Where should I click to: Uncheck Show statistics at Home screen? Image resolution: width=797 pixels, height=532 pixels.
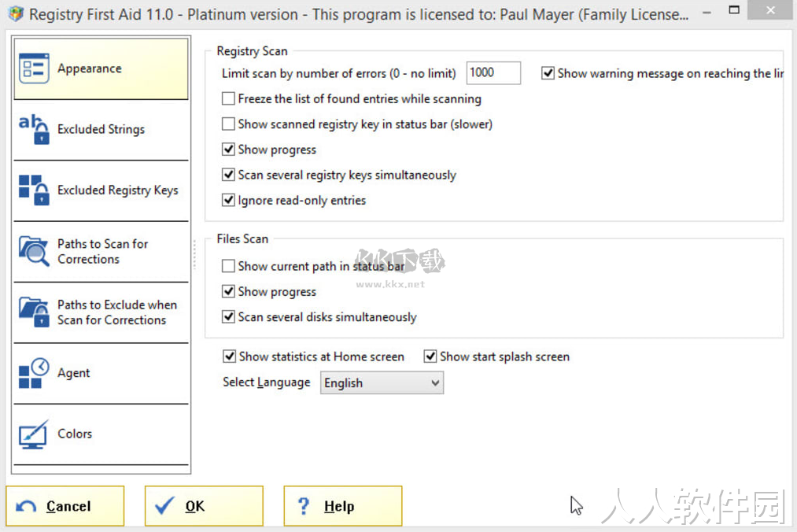[x=229, y=356]
